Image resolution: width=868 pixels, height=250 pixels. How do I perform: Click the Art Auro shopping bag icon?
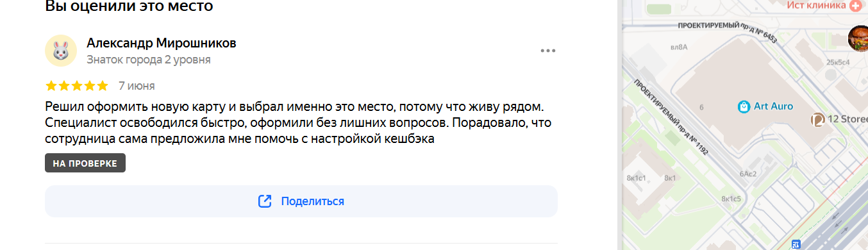pos(744,106)
